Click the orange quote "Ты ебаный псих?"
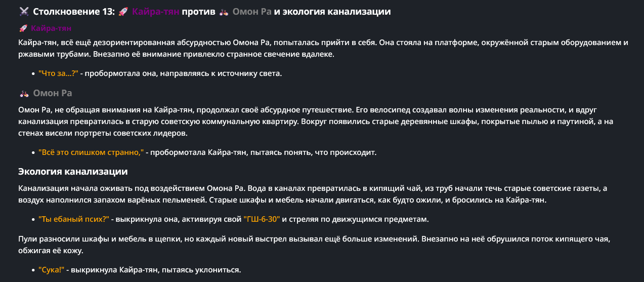The height and width of the screenshot is (282, 644). pyautogui.click(x=74, y=219)
